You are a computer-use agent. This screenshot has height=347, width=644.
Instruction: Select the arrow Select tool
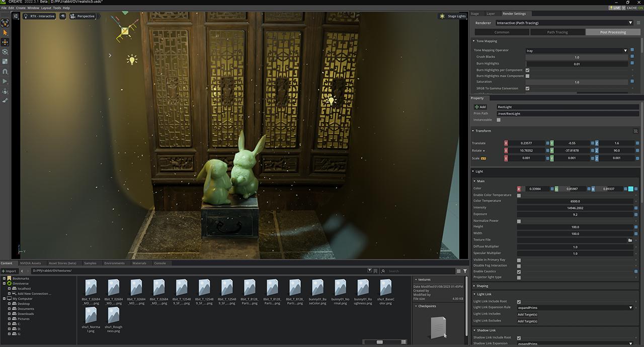tap(6, 32)
